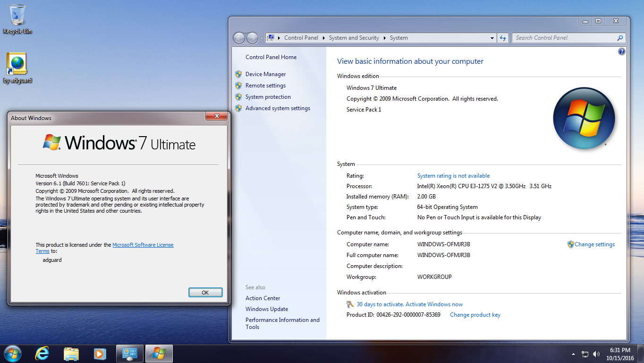Open the recent pages dropdown next to Forward
This screenshot has height=363, width=644.
[x=262, y=38]
